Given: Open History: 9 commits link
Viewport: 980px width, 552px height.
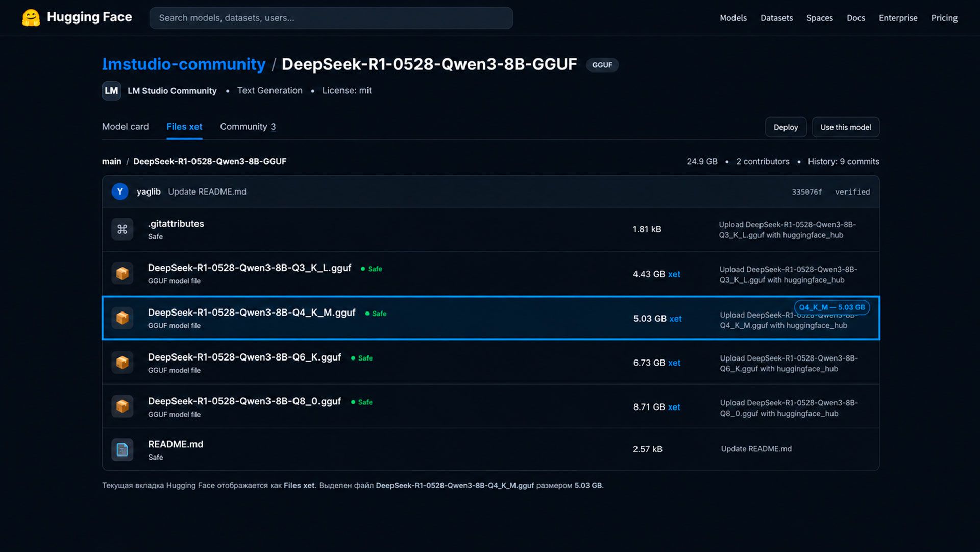Looking at the screenshot, I should [x=843, y=161].
